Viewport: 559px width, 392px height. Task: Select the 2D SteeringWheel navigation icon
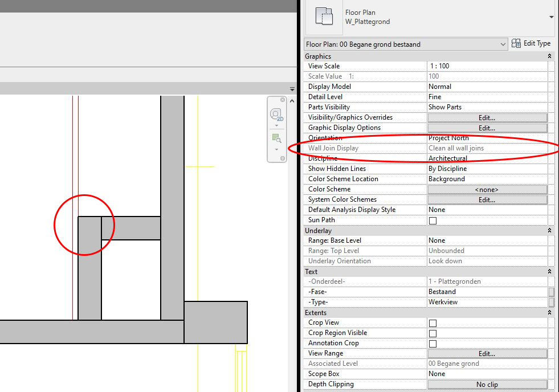click(x=276, y=114)
